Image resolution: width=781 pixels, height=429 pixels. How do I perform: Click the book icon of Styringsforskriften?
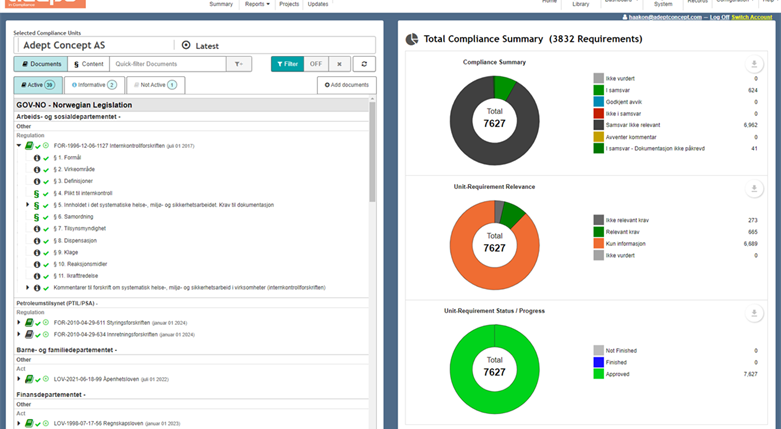(x=29, y=322)
